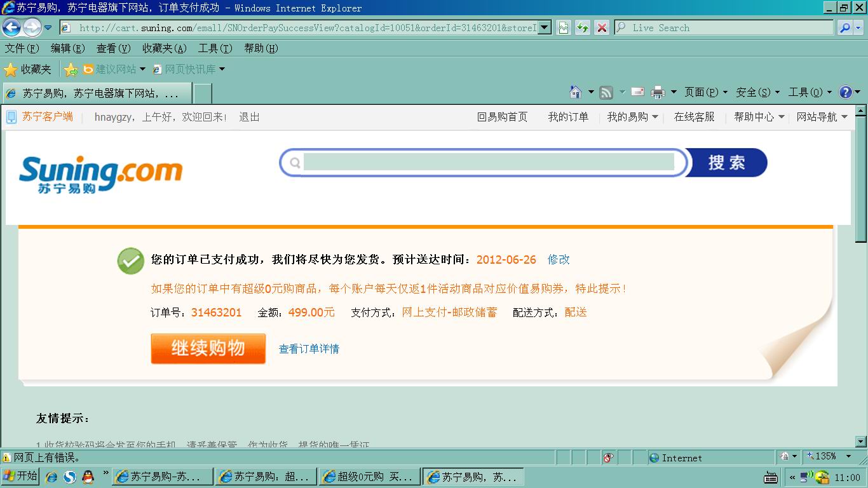Expand 帮助中心 dropdown

coord(759,117)
